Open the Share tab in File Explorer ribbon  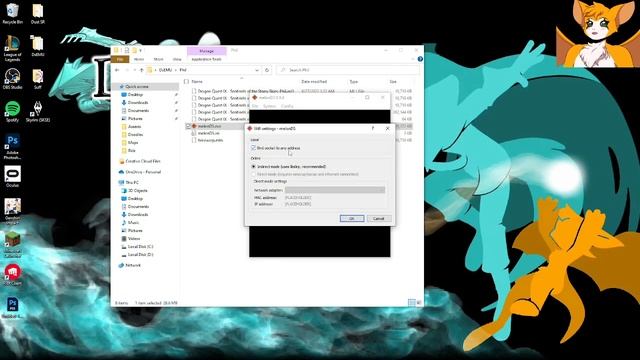158,59
